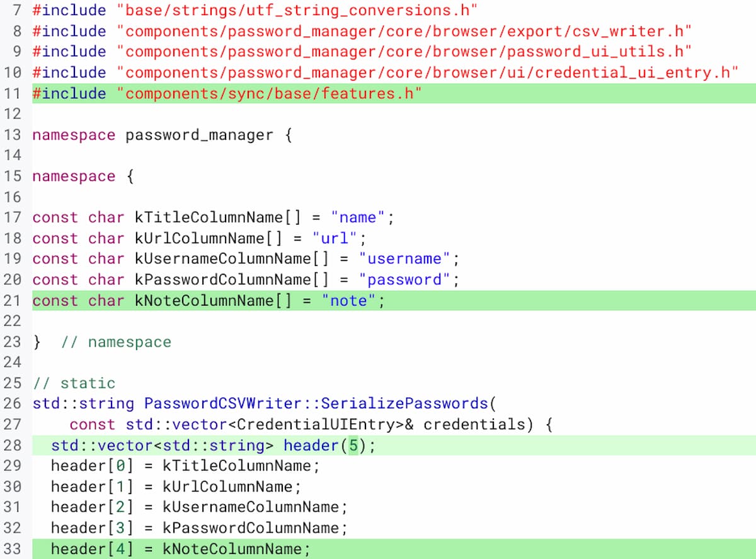
Task: Click the "username" string literal
Action: click(x=405, y=259)
